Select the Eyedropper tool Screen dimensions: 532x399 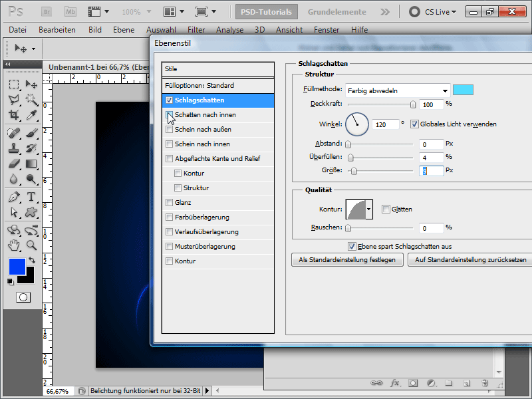pos(31,115)
